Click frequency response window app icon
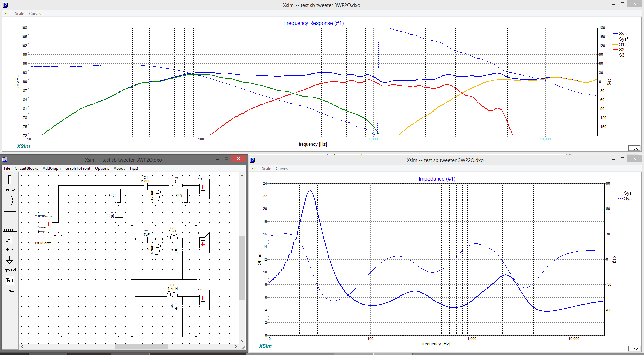The height and width of the screenshot is (355, 644). click(x=5, y=5)
